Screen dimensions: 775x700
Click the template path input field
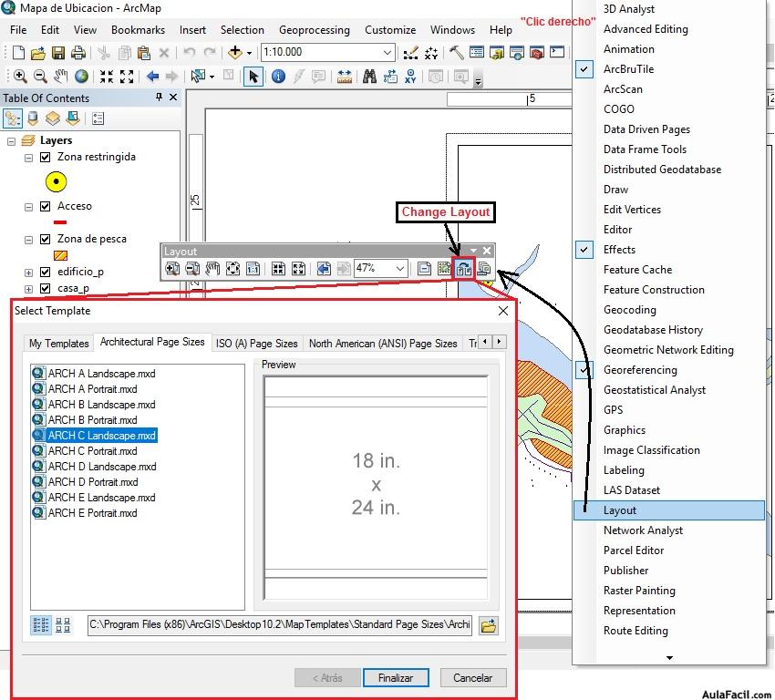[280, 625]
